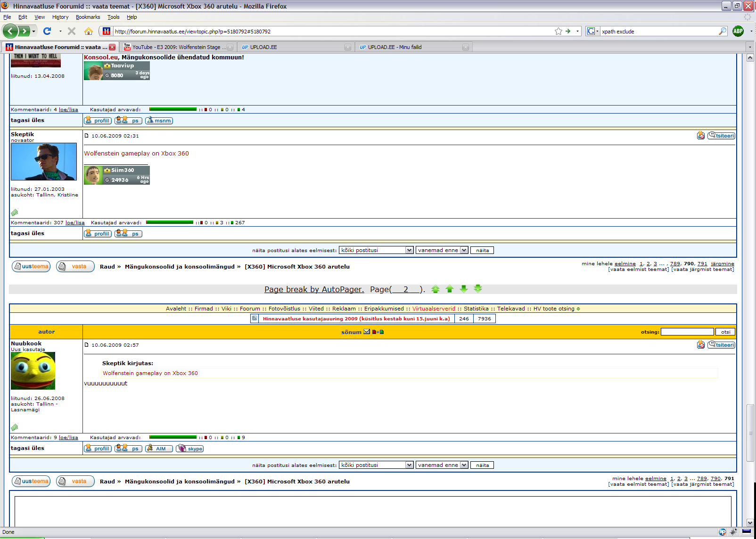Screen dimensions: 756x539
Task: Click the otsing search input field
Action: (x=687, y=332)
